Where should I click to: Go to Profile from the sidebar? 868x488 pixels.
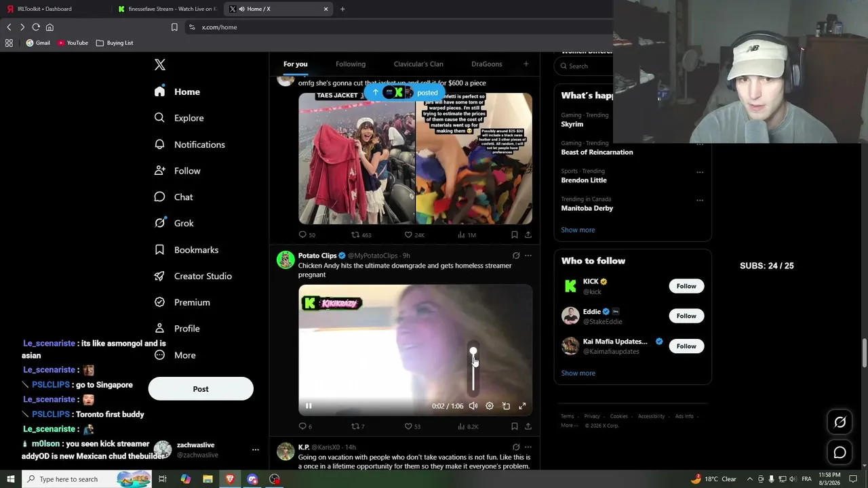(x=177, y=329)
